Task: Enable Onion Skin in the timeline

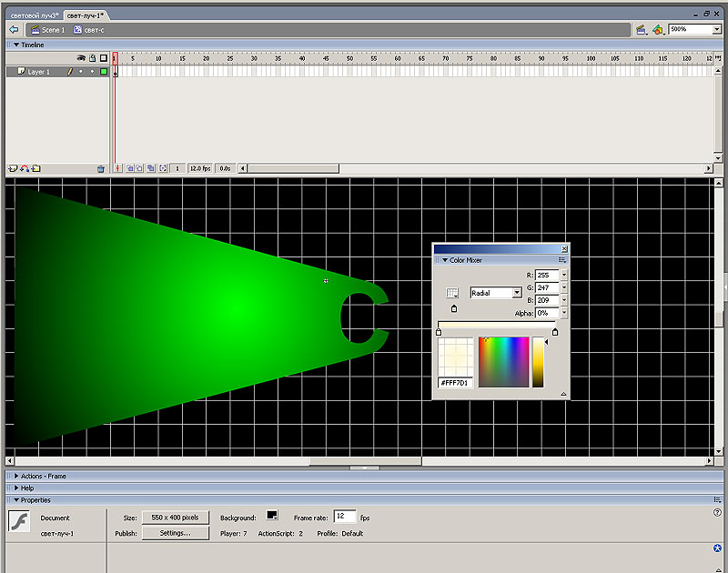Action: pos(129,168)
